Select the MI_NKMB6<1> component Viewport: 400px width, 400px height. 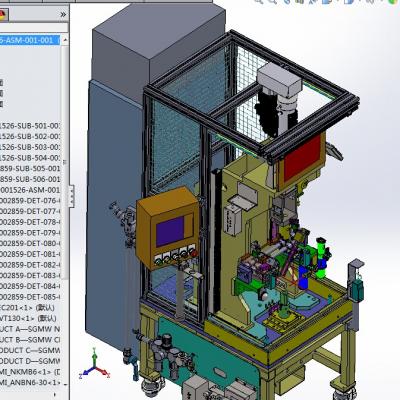tap(30, 372)
